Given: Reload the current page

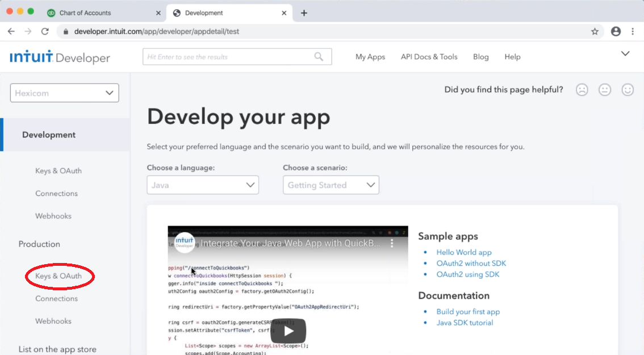Looking at the screenshot, I should (45, 31).
